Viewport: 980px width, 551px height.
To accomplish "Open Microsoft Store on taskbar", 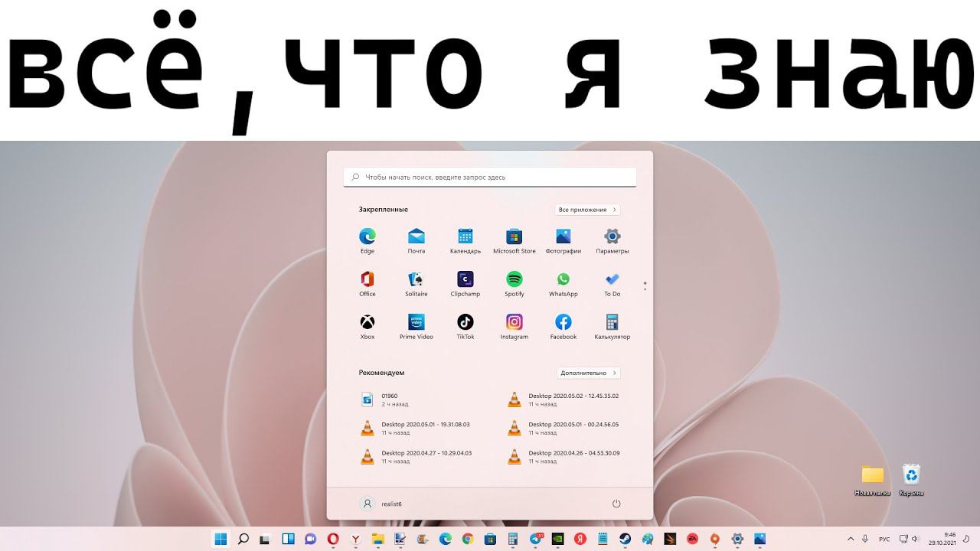I will tap(491, 539).
